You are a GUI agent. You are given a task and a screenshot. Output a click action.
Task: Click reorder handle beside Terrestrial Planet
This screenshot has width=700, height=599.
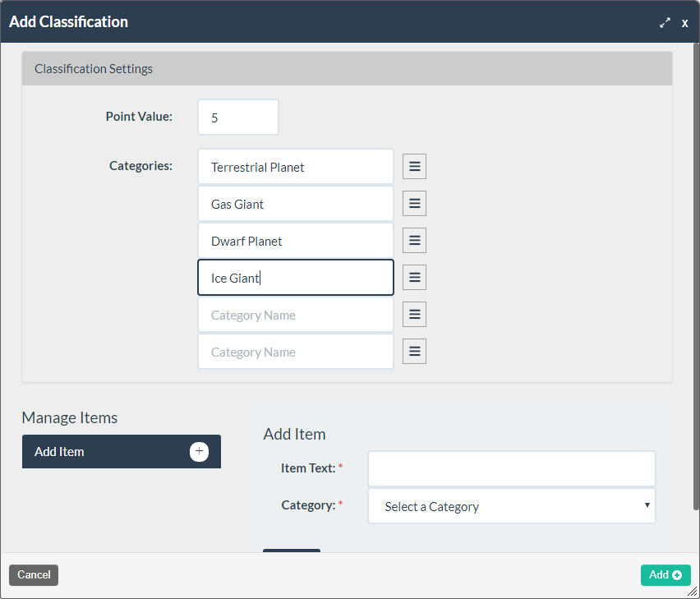tap(414, 167)
